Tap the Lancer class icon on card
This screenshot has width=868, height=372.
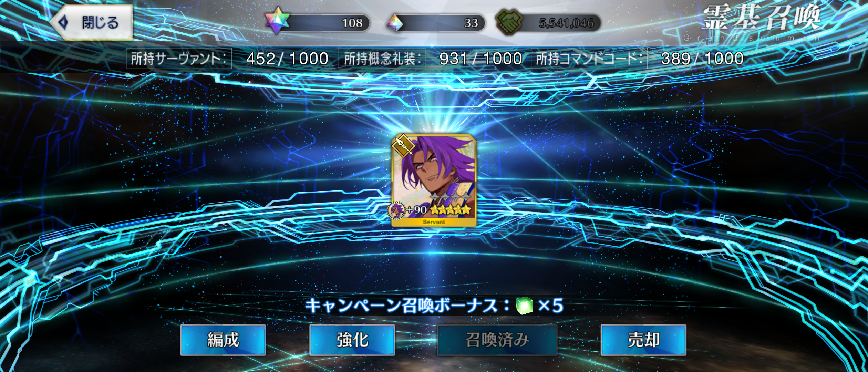pyautogui.click(x=403, y=146)
